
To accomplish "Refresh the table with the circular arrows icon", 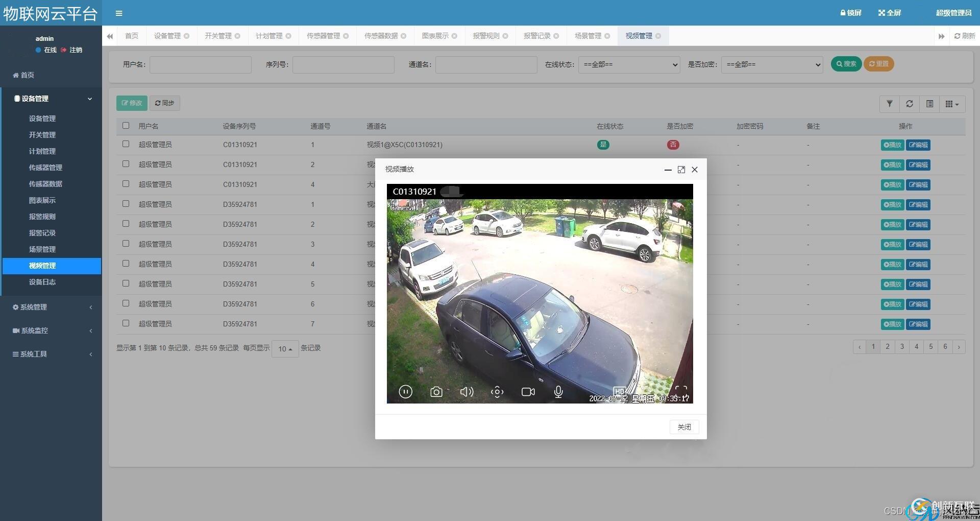I will coord(910,104).
